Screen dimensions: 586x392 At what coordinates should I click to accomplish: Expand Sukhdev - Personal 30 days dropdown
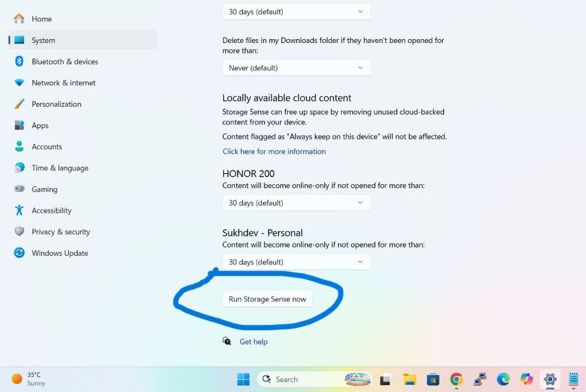click(296, 262)
